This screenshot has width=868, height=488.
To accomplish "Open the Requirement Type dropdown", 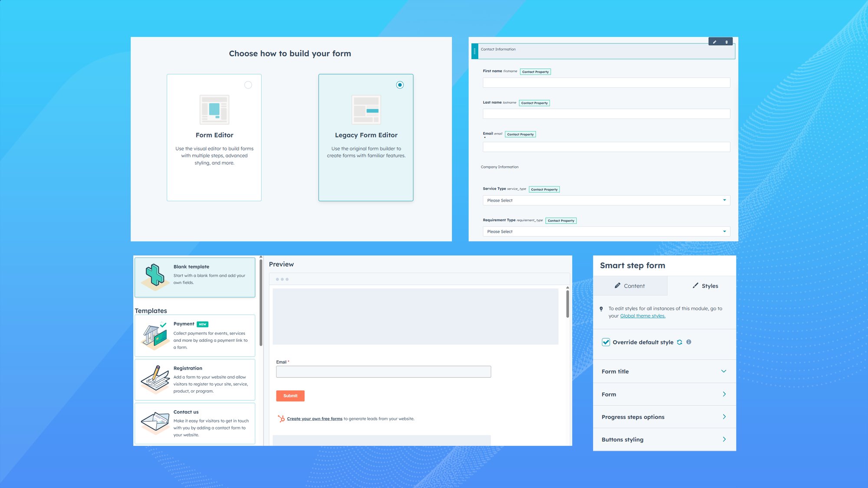I will pos(606,232).
